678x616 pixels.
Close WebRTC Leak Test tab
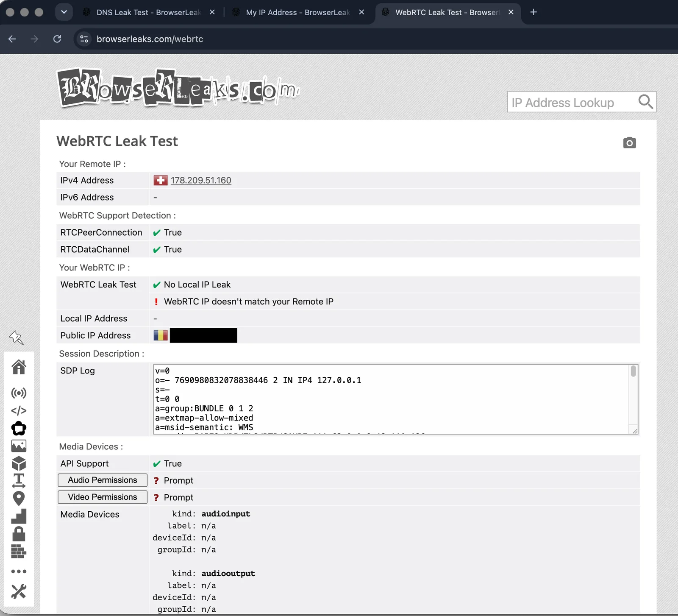(x=511, y=12)
